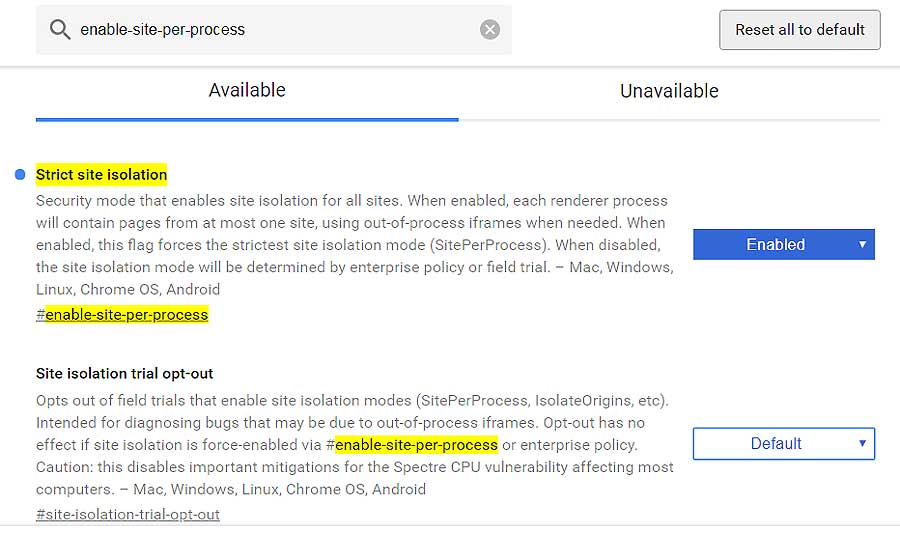This screenshot has height=533, width=900.
Task: Click the blue modified-flag dot indicator
Action: coord(20,174)
